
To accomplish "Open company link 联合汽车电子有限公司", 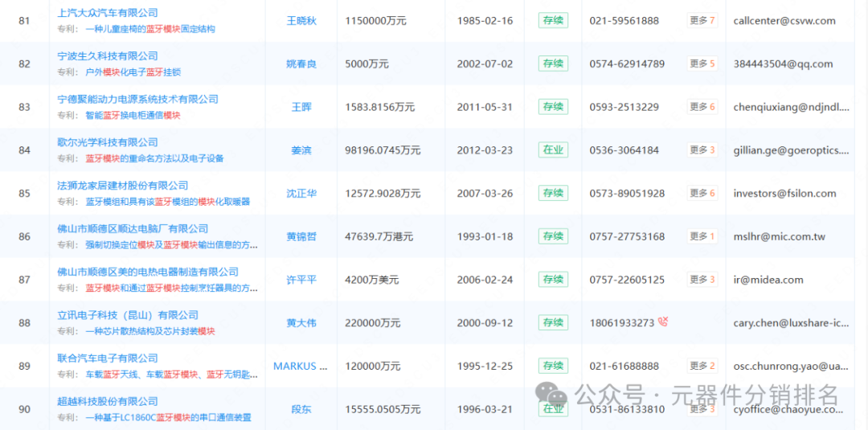I will [108, 358].
